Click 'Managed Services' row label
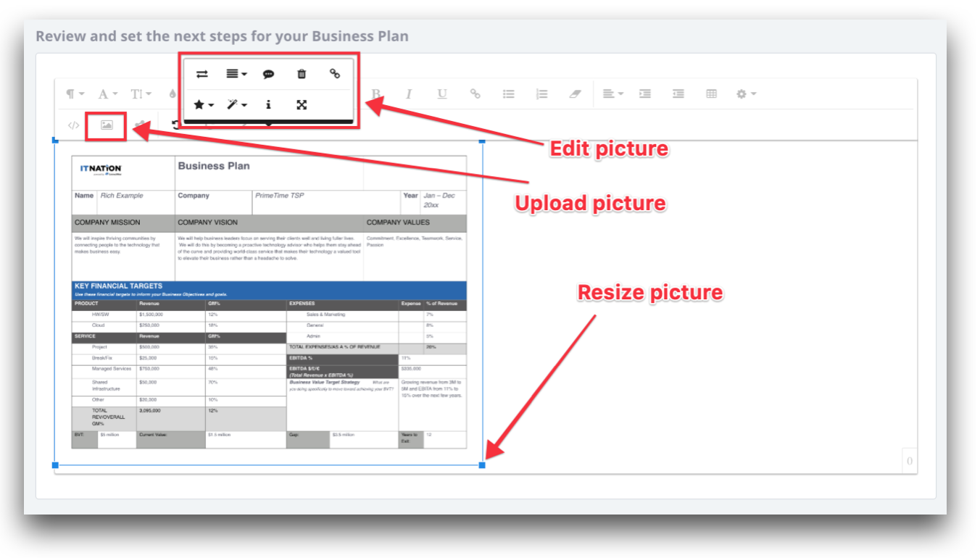The width and height of the screenshot is (980, 558). [x=112, y=369]
